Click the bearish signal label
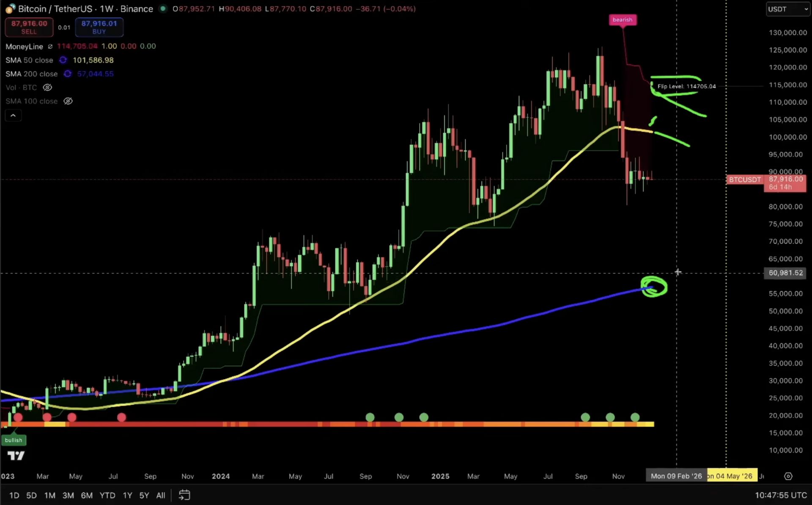 click(622, 19)
